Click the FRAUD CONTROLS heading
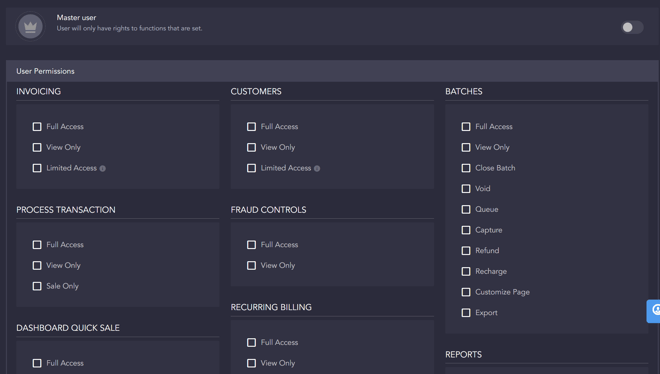 (x=268, y=210)
